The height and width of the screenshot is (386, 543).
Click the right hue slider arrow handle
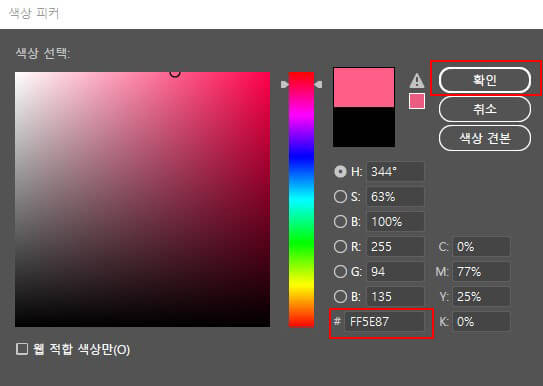click(x=318, y=84)
